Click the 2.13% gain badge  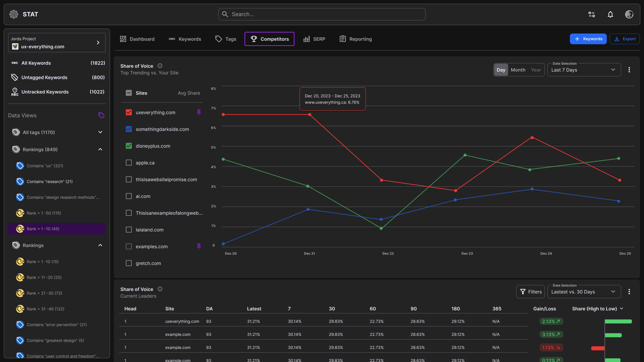(x=551, y=322)
